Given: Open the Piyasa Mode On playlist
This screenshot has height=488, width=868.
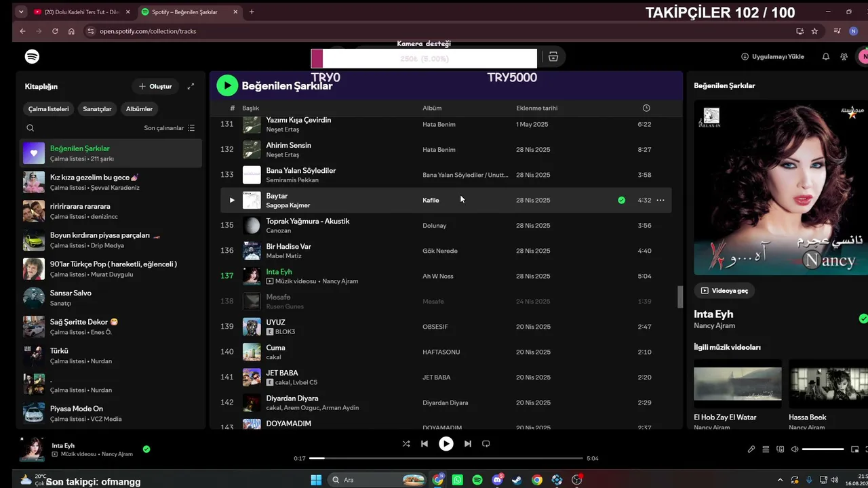Looking at the screenshot, I should (x=111, y=413).
